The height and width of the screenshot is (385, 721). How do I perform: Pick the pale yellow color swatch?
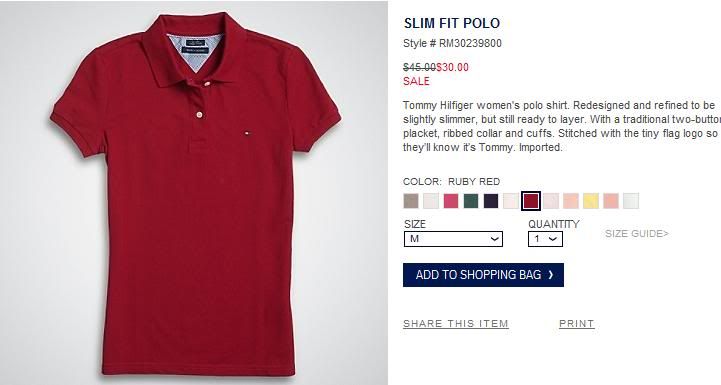(591, 201)
